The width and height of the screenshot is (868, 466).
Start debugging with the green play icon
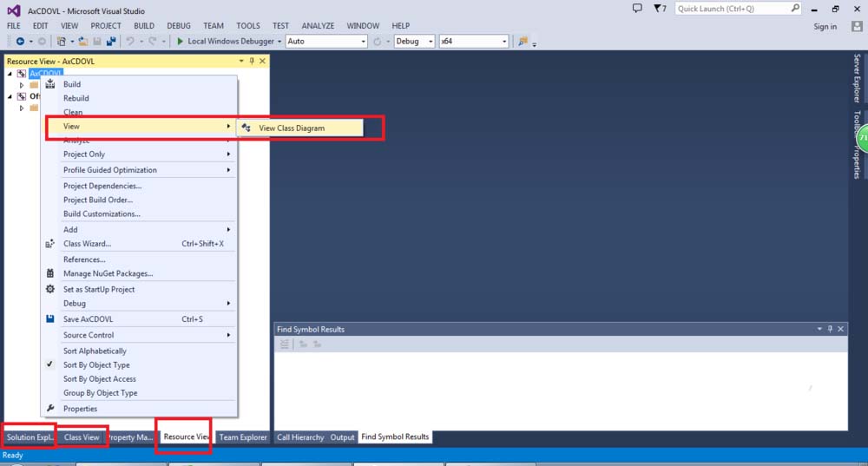coord(180,42)
